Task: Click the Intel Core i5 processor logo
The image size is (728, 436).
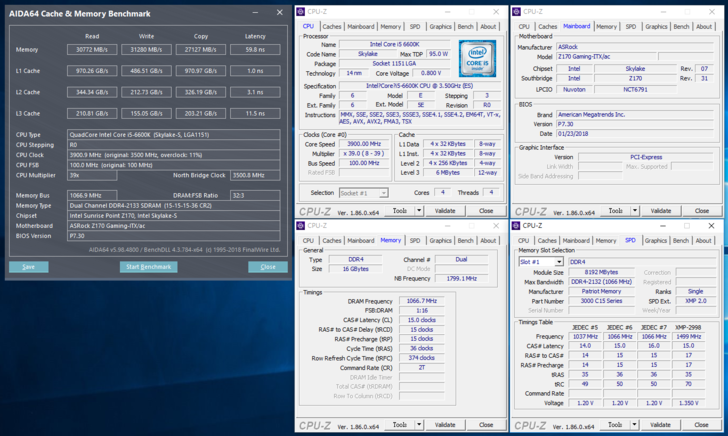Action: (x=475, y=58)
